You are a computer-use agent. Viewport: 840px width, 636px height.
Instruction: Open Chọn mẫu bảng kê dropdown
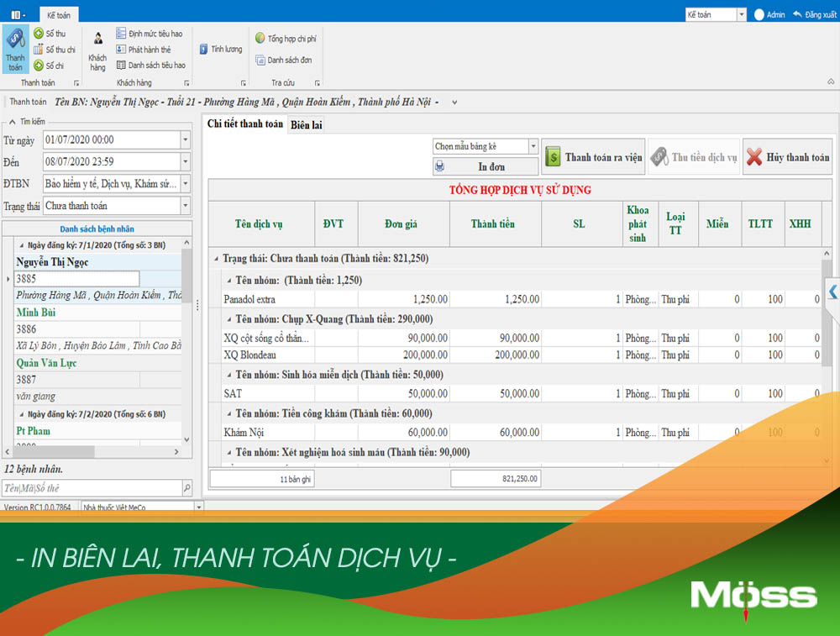point(533,147)
